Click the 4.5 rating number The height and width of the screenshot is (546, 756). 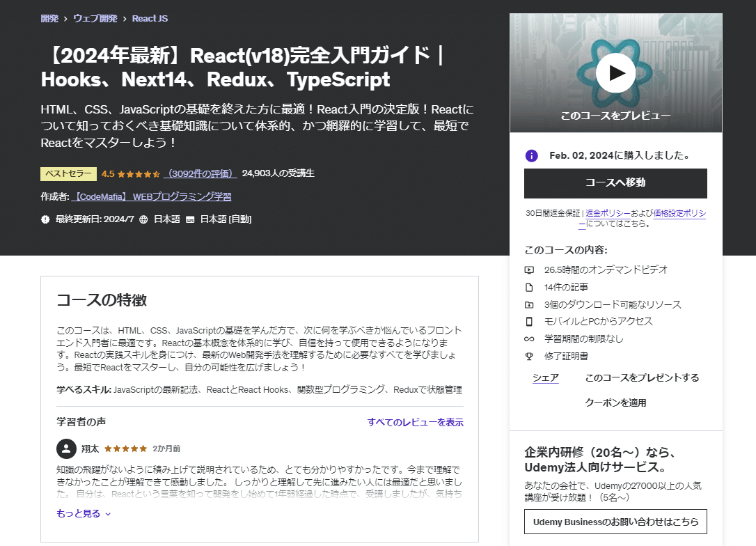pyautogui.click(x=108, y=174)
